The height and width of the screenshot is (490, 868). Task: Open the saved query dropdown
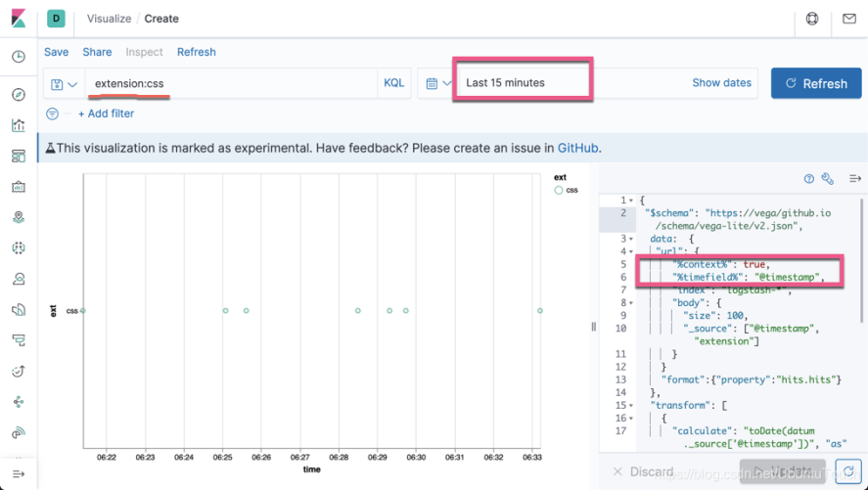(64, 84)
